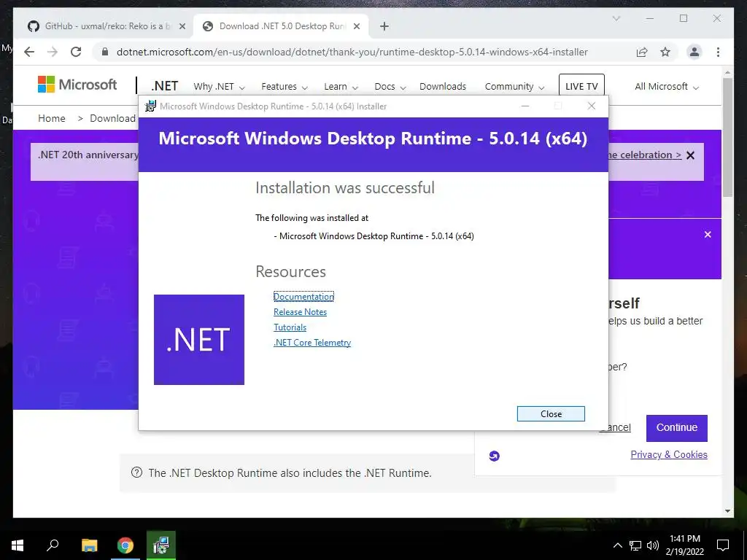The height and width of the screenshot is (560, 747).
Task: Open taskbar clock showing 1:41 PM
Action: point(684,545)
